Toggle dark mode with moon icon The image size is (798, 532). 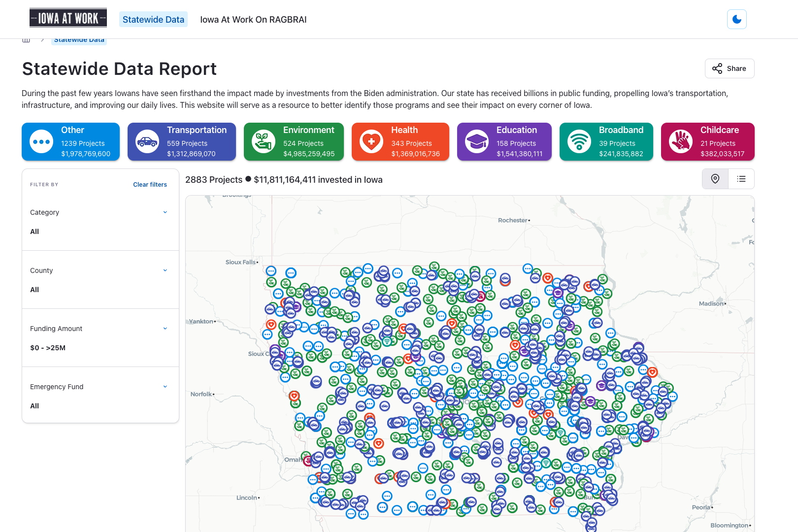[736, 19]
